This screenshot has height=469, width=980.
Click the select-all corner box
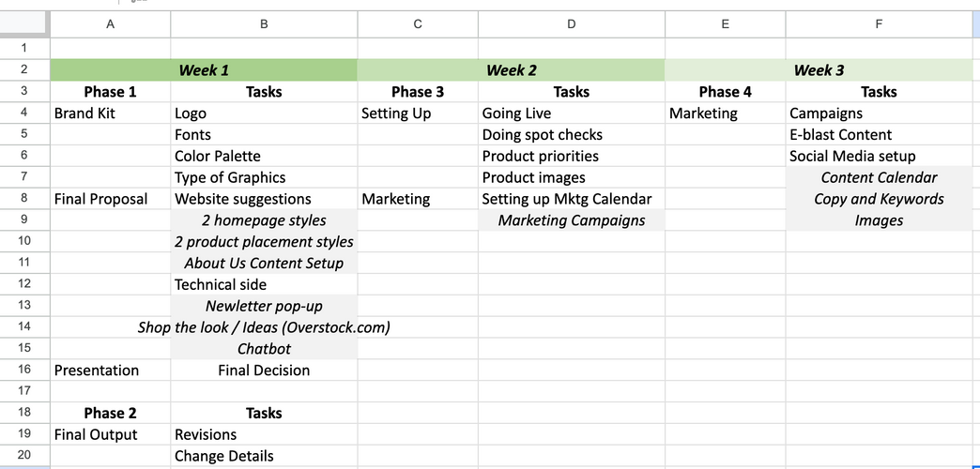tap(24, 24)
